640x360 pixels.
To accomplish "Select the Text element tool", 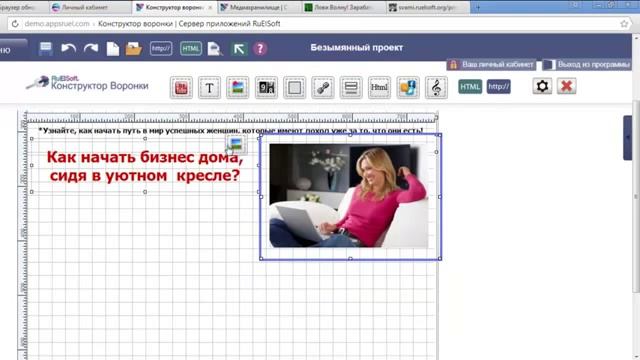I will [x=209, y=87].
